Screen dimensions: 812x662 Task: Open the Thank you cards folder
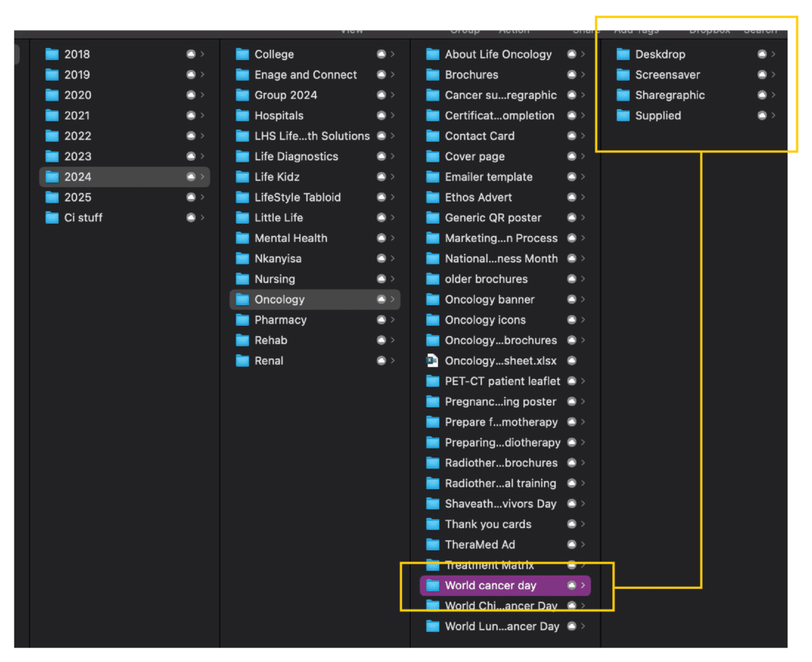point(488,524)
